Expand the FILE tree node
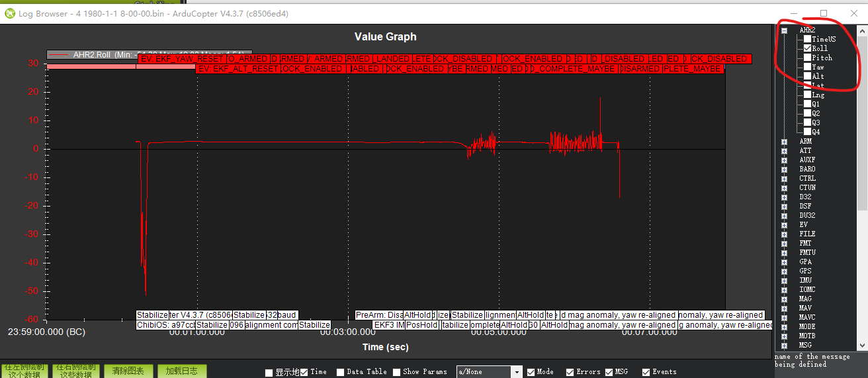This screenshot has width=868, height=378. pos(784,234)
